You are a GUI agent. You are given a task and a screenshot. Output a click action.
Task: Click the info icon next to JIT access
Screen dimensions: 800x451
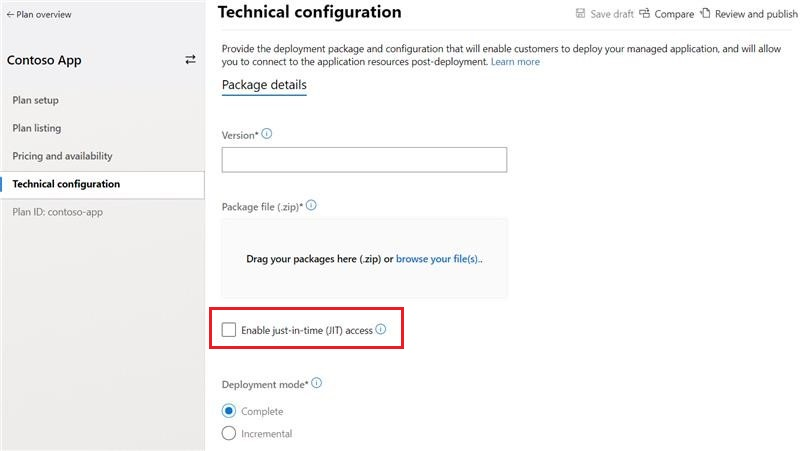(381, 329)
